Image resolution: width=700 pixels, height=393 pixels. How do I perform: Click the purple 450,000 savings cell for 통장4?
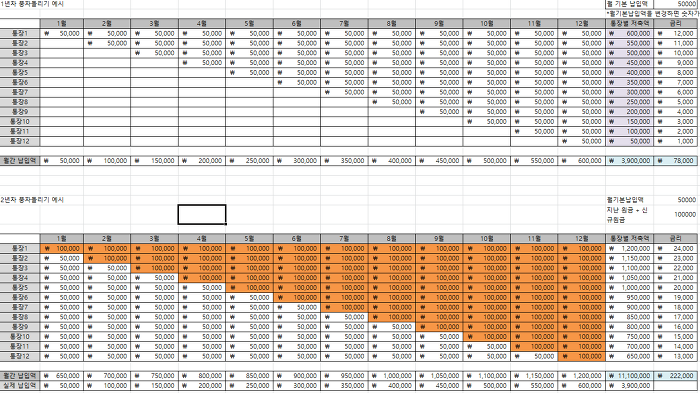[x=629, y=63]
